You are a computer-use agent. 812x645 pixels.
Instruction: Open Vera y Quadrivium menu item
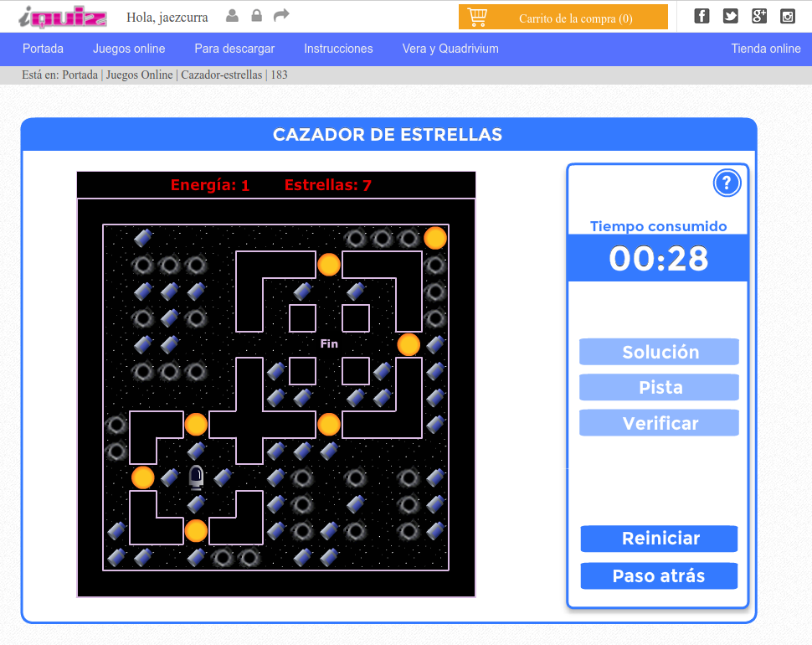[450, 49]
